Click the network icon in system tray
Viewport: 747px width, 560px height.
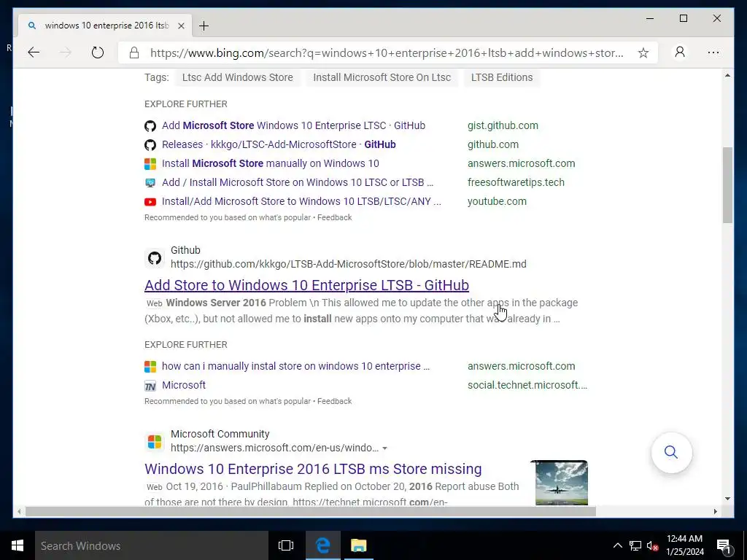[x=635, y=545]
